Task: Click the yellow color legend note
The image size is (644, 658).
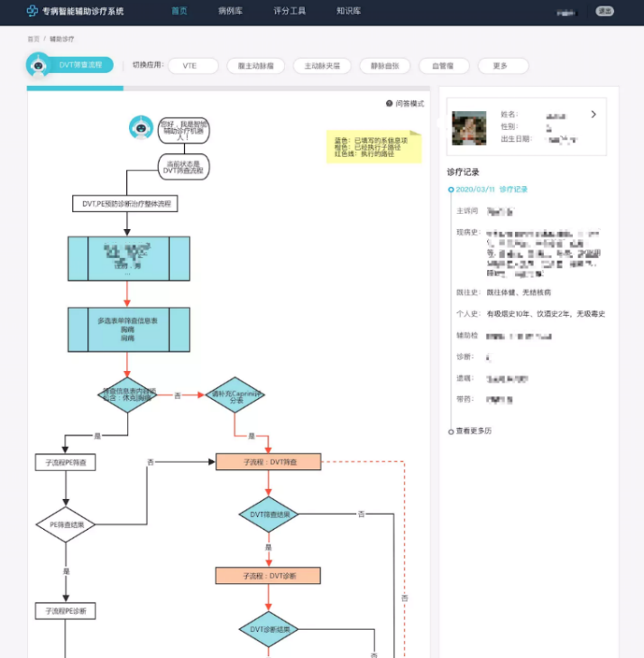Action: click(373, 147)
